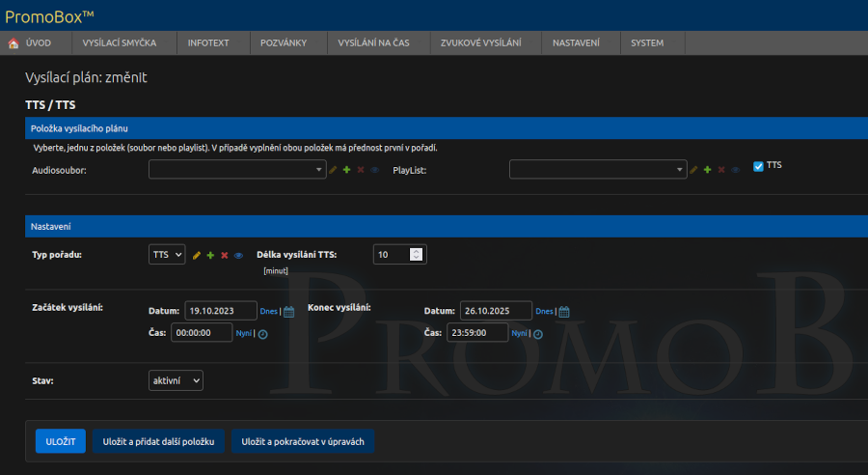The width and height of the screenshot is (868, 475).
Task: Click the pencil edit icon beside Audiosoubor
Action: pos(333,170)
